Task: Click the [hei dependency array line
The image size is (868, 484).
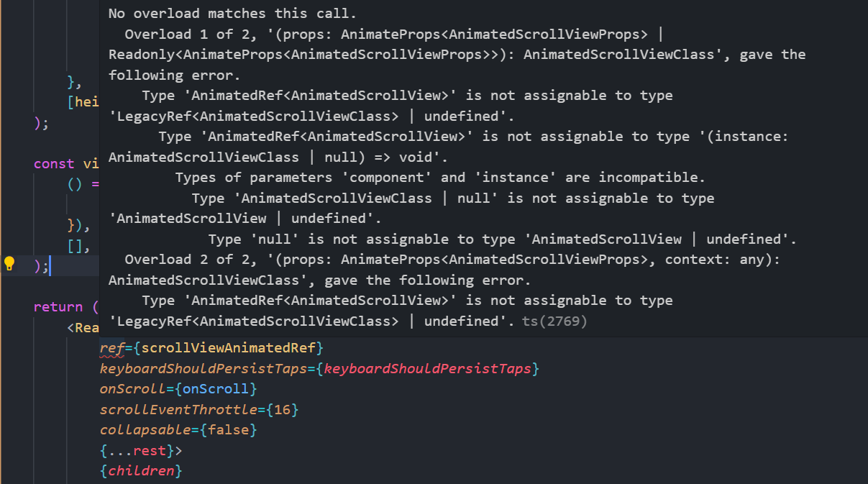Action: point(83,101)
